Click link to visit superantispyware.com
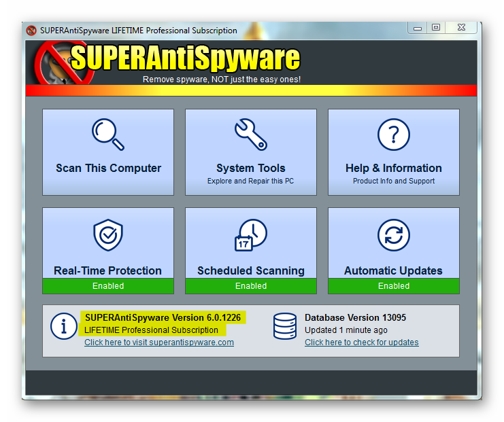The height and width of the screenshot is (422, 504). [159, 342]
